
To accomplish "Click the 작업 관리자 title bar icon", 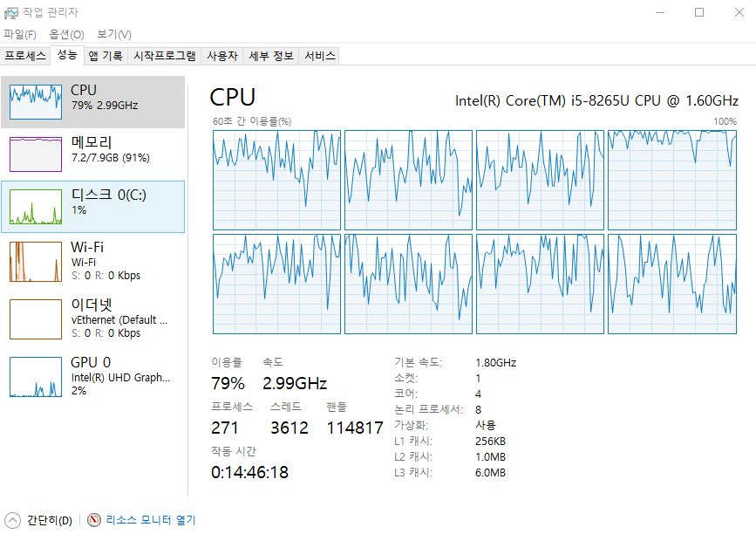I will click(x=10, y=12).
